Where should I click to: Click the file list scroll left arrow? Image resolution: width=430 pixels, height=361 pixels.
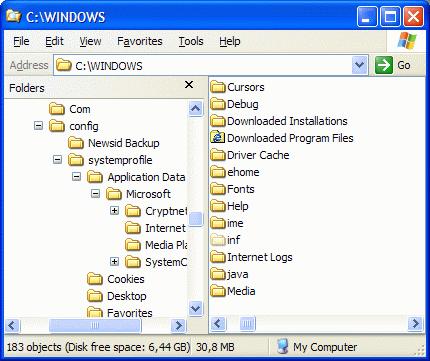pos(218,323)
